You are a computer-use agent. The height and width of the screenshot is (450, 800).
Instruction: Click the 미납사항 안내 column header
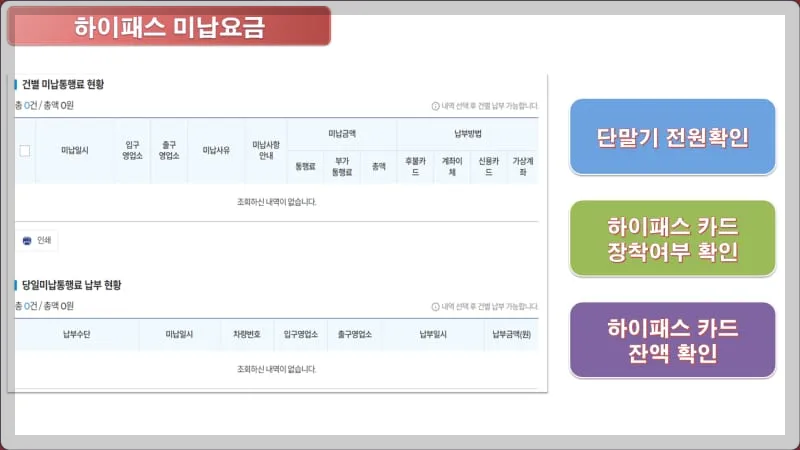pos(266,150)
